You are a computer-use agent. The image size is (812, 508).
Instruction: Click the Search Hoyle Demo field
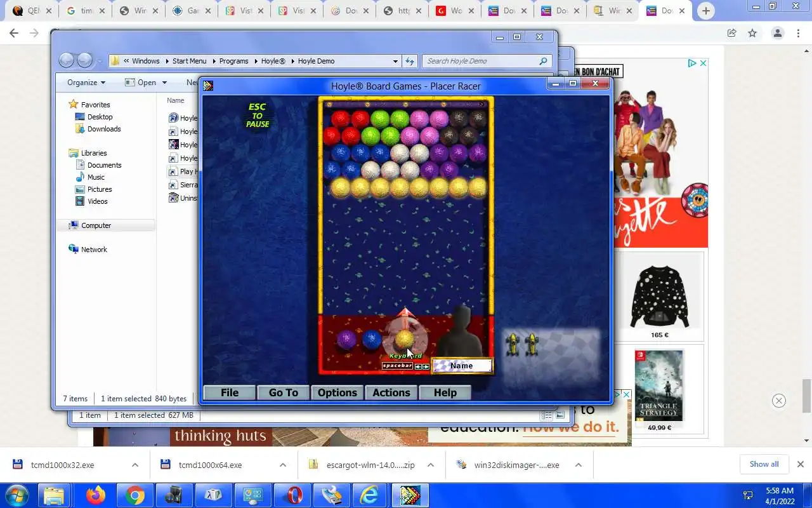pyautogui.click(x=486, y=61)
